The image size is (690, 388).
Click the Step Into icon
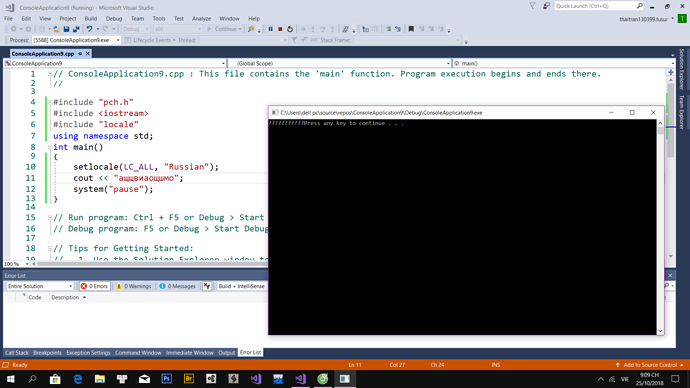313,29
